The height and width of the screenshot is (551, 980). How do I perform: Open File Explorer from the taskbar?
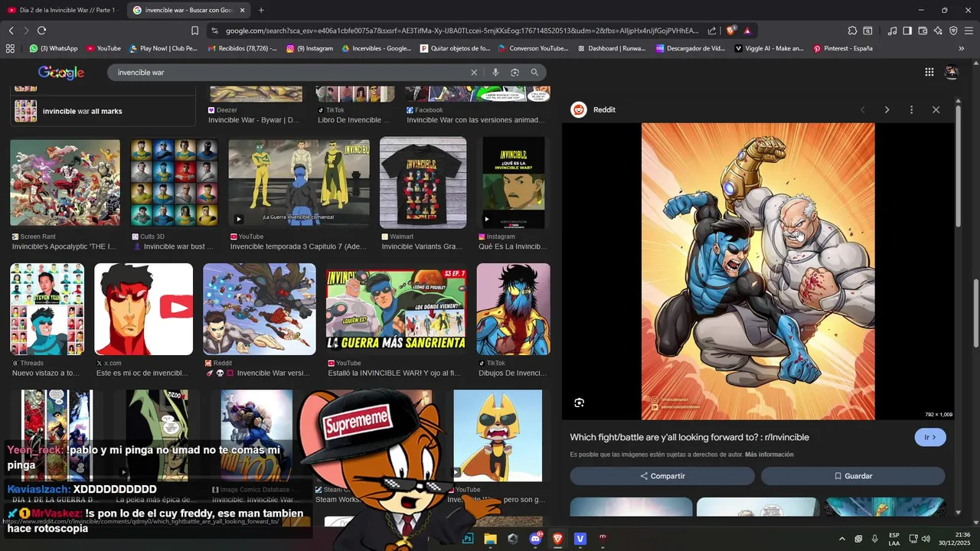coord(490,539)
